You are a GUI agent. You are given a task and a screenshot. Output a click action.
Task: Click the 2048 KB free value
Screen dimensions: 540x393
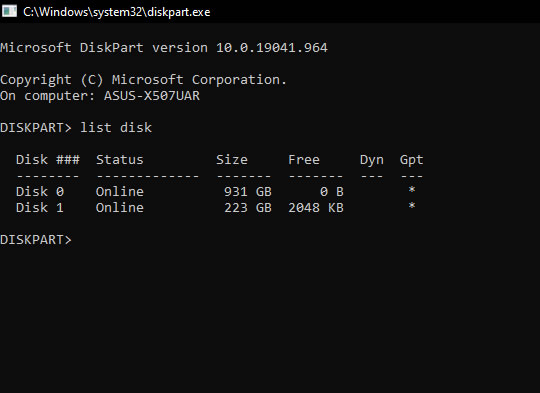click(x=316, y=207)
